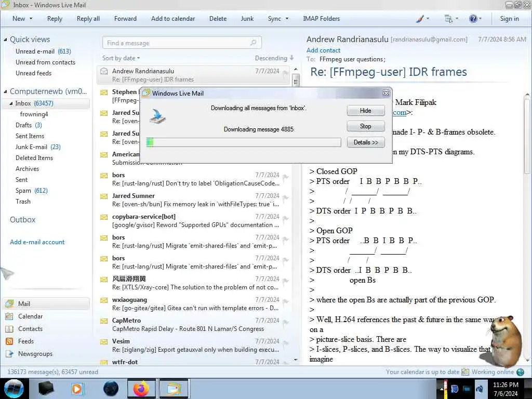Open the Deleted Items folder
Viewport: 532px width, 399px height.
tap(34, 158)
